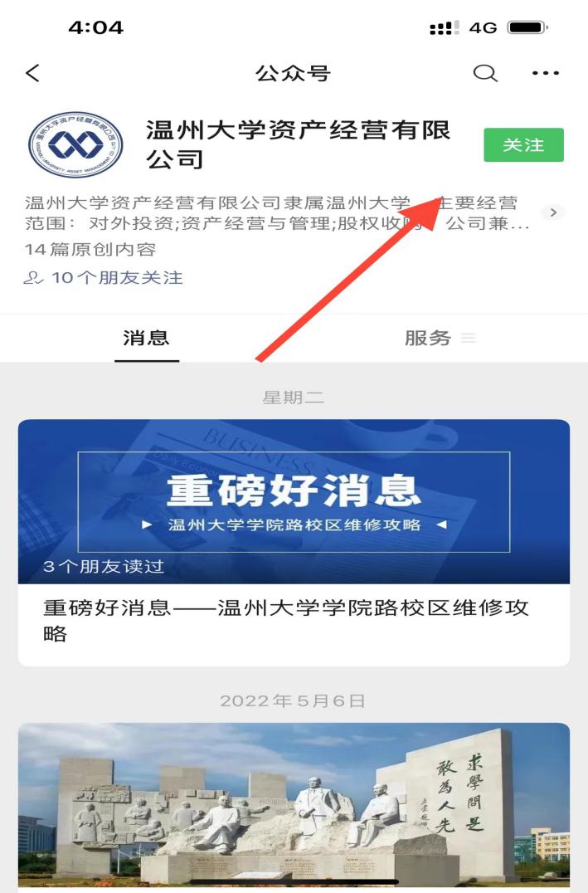The height and width of the screenshot is (893, 588).
Task: Open article title 重磅好消息——温州大学学院路校区维修攻略
Action: [286, 621]
